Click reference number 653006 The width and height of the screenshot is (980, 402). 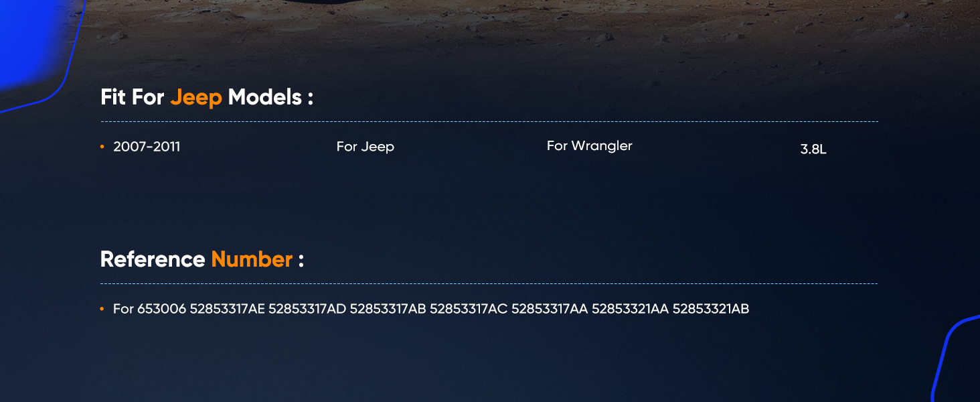(161, 309)
